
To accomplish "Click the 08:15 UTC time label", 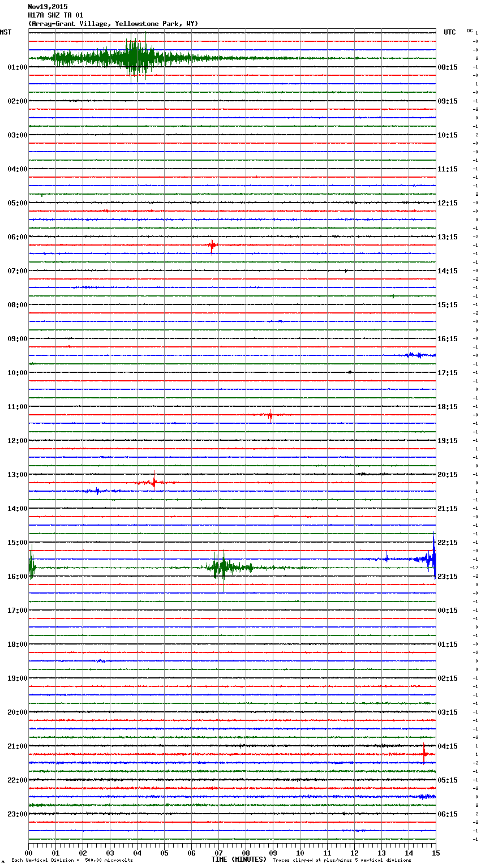I will coord(448,67).
